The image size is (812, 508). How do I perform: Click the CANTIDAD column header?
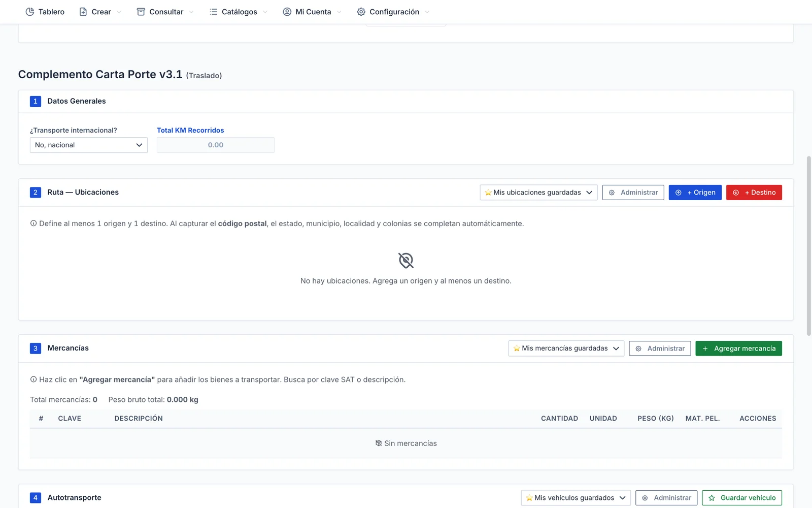tap(559, 419)
